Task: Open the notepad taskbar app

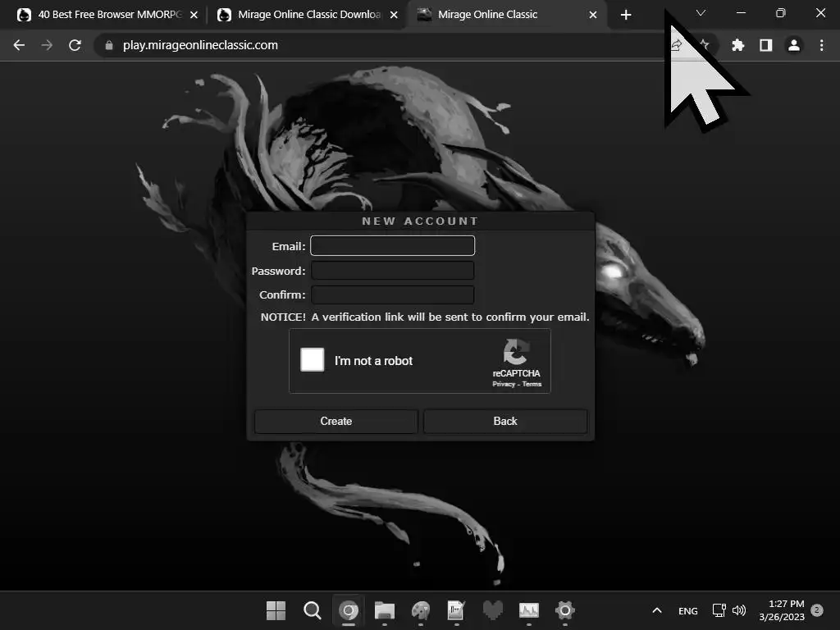Action: pyautogui.click(x=456, y=610)
